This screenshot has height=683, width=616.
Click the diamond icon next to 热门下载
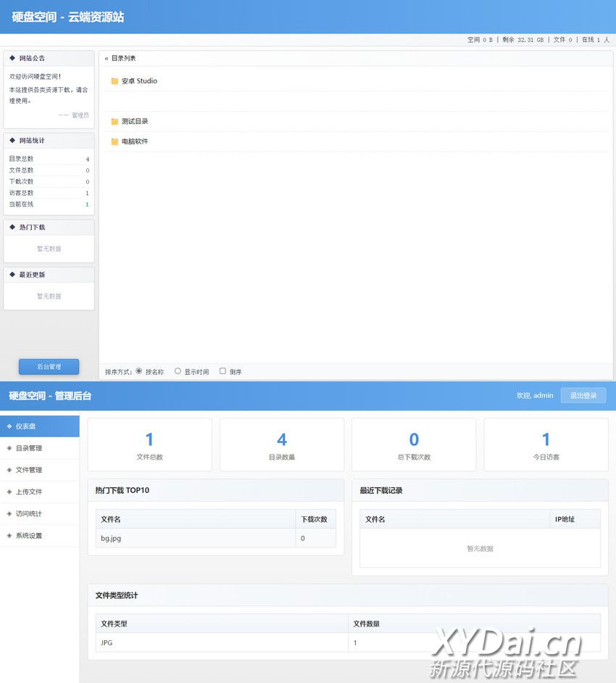point(12,227)
